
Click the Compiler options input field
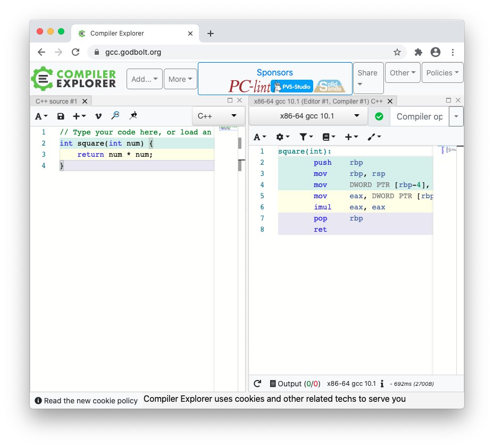point(419,116)
